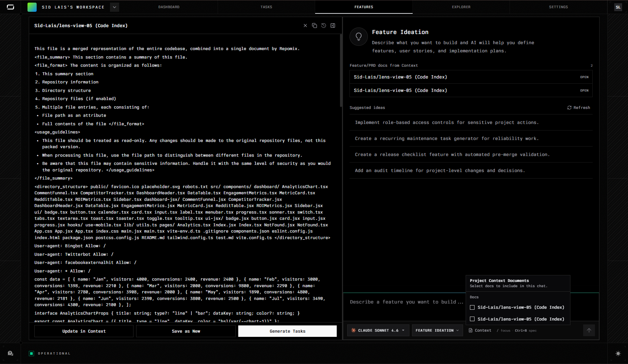Click the Save as New button
Screen dimensions: 628x364
(x=186, y=331)
